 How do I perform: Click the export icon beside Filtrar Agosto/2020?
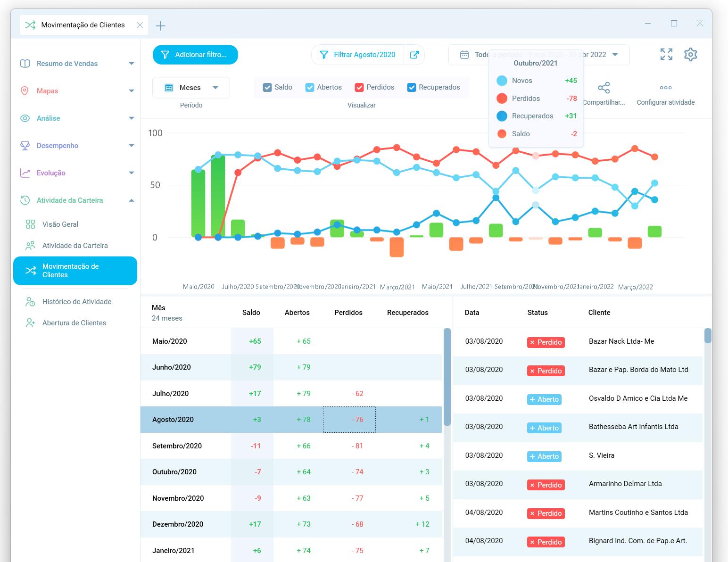tap(414, 55)
